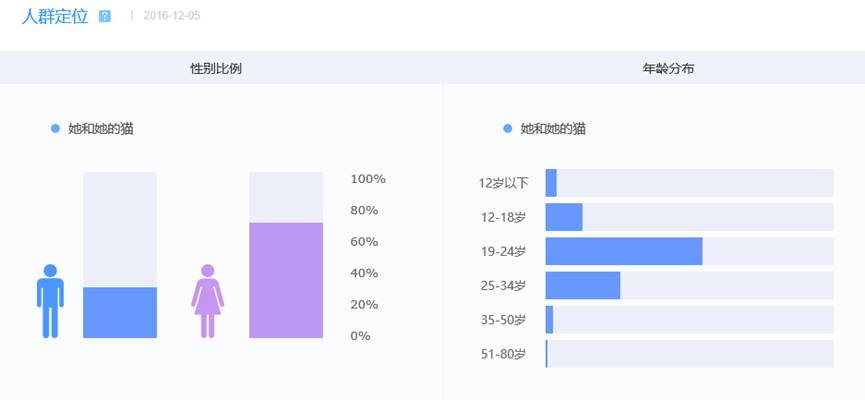Click the blue male percentage bar
Screen dimensions: 865x400
(120, 312)
